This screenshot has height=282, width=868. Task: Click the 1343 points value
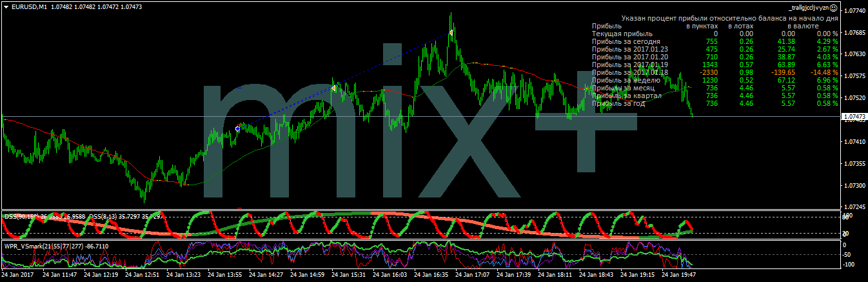[x=709, y=65]
